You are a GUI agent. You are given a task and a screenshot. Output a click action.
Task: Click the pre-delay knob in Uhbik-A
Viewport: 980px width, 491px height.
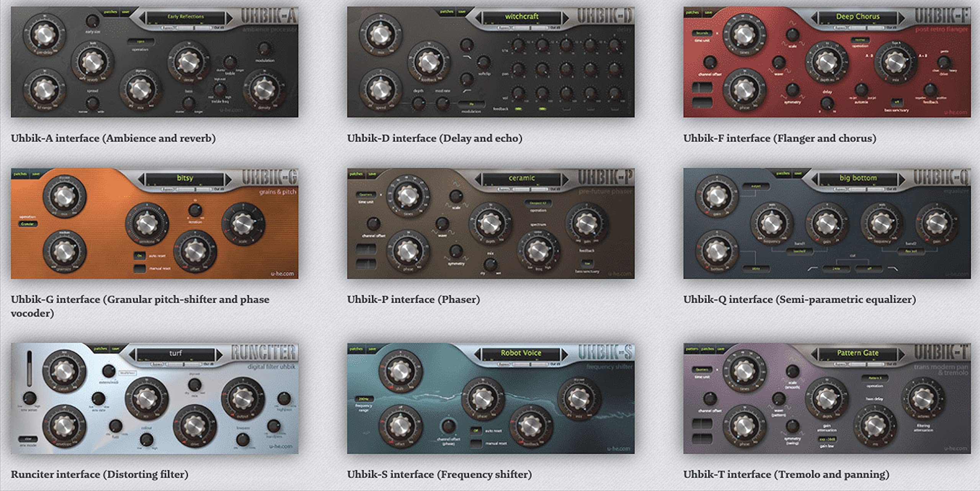click(x=44, y=35)
